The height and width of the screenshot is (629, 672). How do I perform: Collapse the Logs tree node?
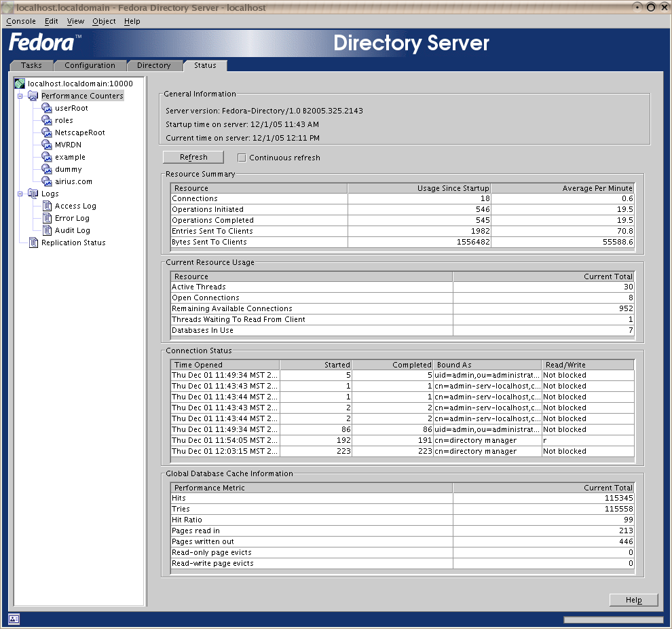(x=20, y=194)
